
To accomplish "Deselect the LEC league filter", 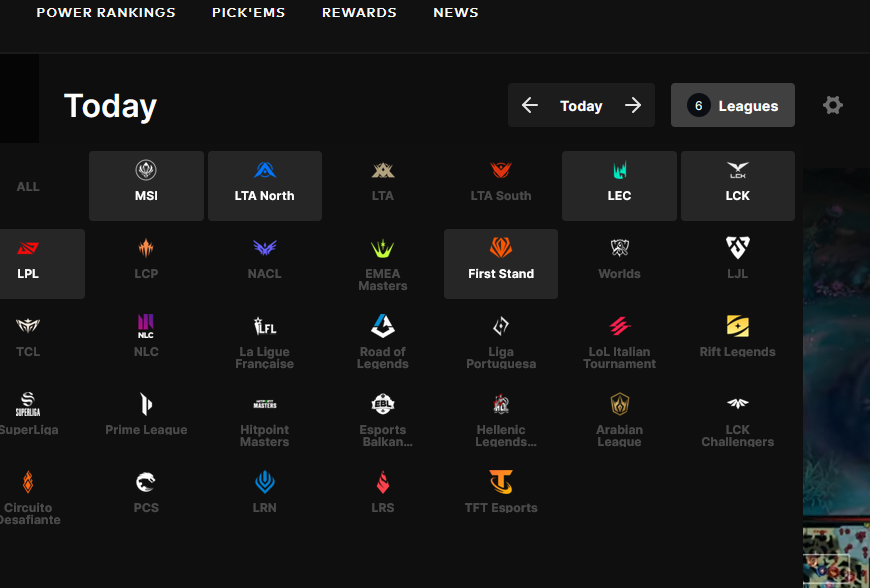I will (619, 186).
